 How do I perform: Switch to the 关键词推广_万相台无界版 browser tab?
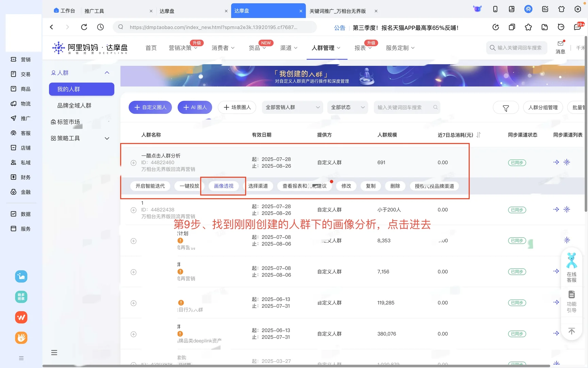[338, 11]
